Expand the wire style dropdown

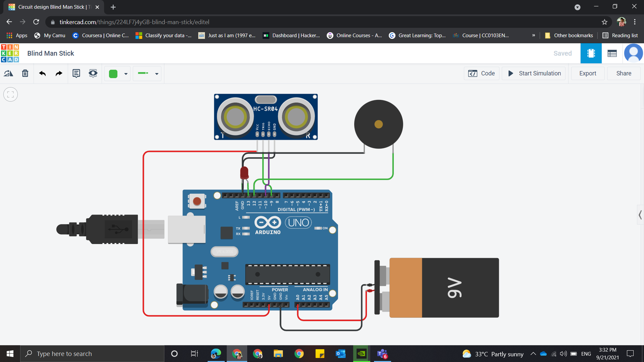pyautogui.click(x=156, y=74)
